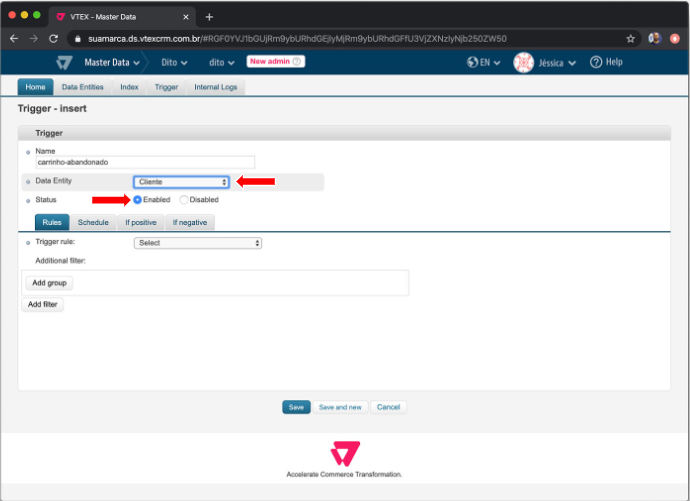Click the red extension icon in toolbar
The width and height of the screenshot is (690, 501).
point(675,39)
